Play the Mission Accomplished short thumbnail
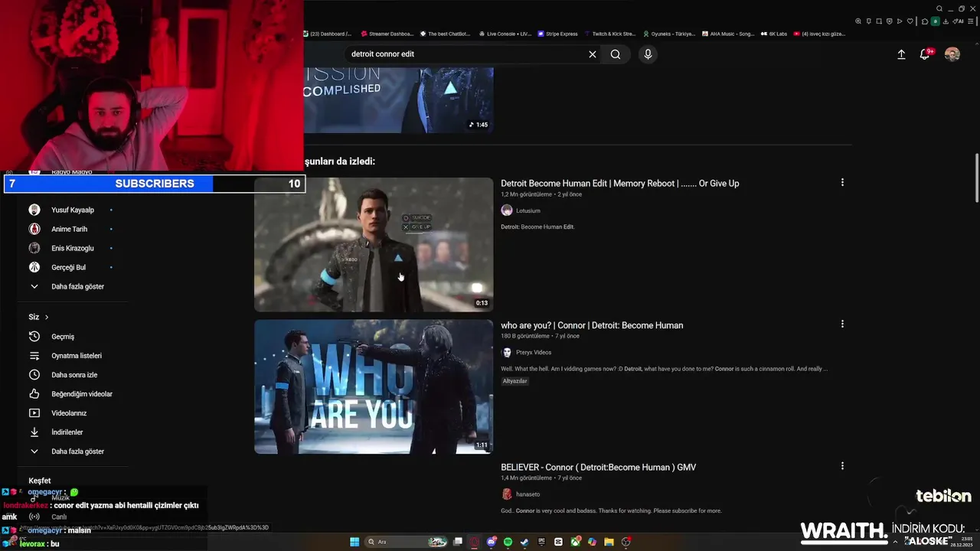This screenshot has height=551, width=980. (398, 100)
